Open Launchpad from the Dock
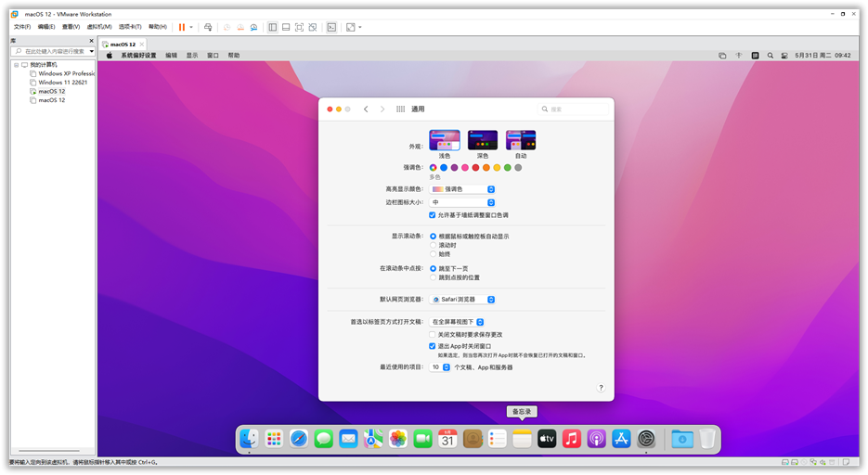This screenshot has width=868, height=475. click(x=274, y=439)
